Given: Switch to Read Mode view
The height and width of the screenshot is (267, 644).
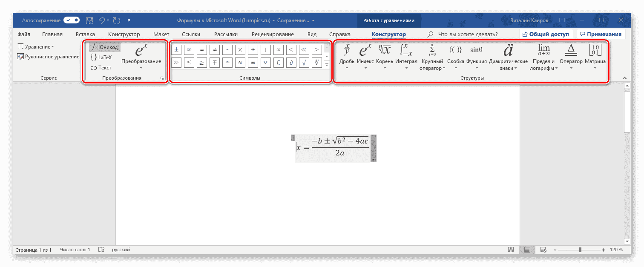Looking at the screenshot, I should point(511,250).
